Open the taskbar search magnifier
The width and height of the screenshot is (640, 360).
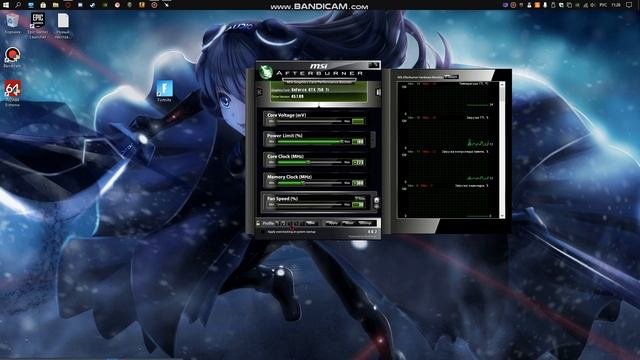[x=18, y=5]
